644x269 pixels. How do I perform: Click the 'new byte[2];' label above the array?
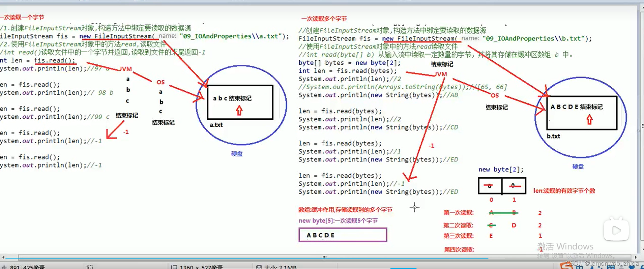501,170
